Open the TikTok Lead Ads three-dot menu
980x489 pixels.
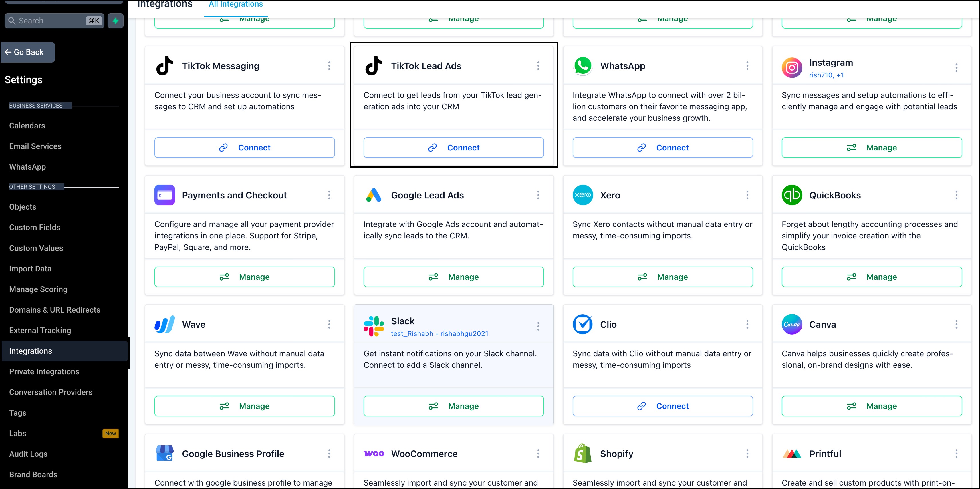(538, 66)
